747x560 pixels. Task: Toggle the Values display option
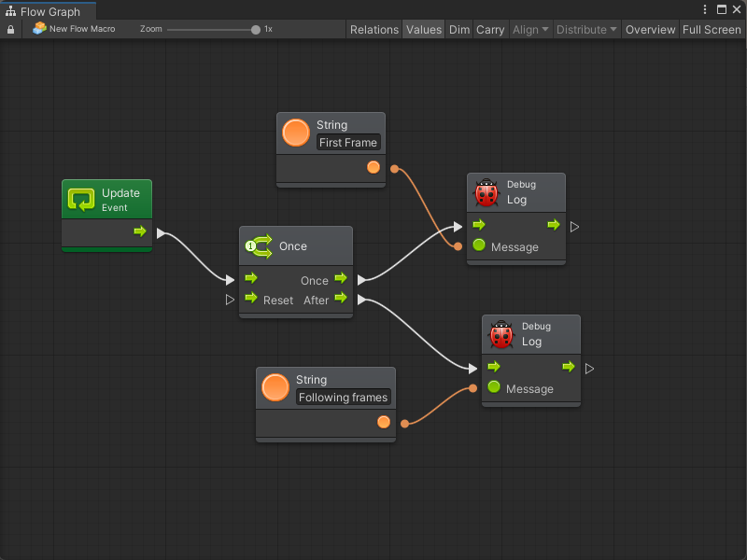click(x=423, y=30)
